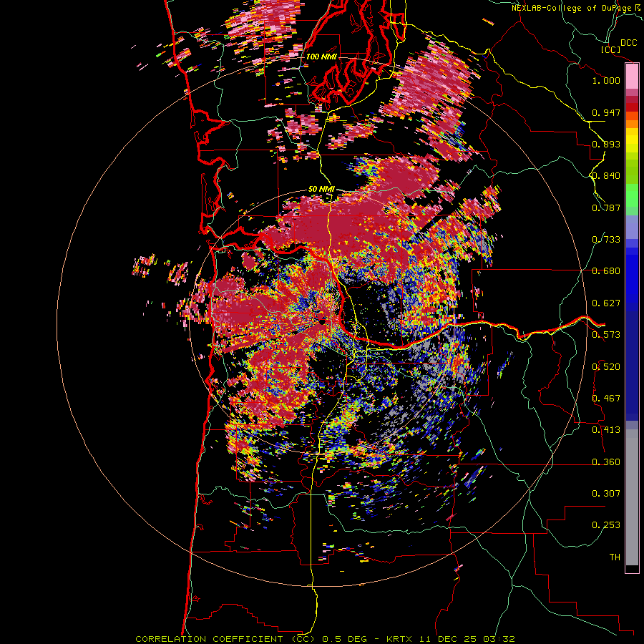This screenshot has height=644, width=644.
Task: Click the KRTX station identifier
Action: [401, 639]
